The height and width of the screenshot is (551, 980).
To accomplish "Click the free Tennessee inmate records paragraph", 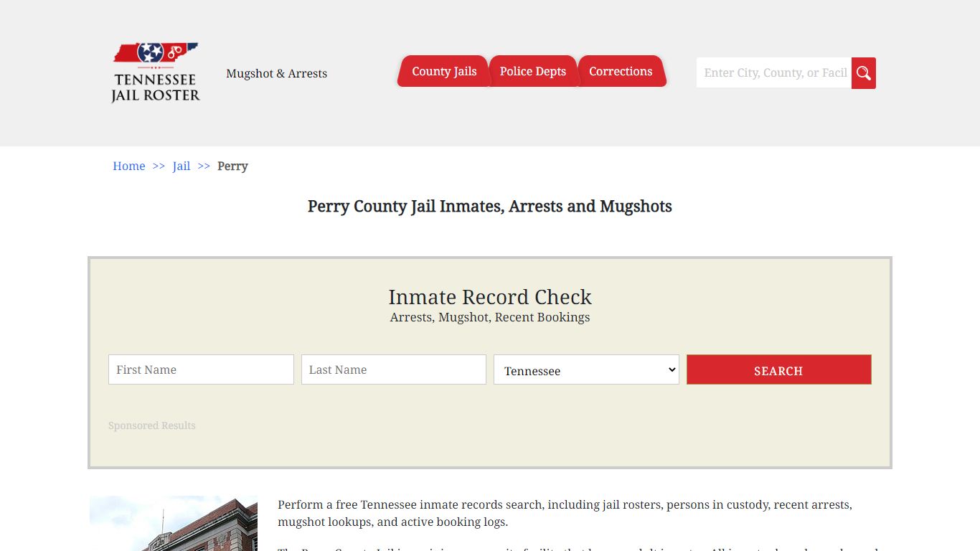I will (565, 513).
